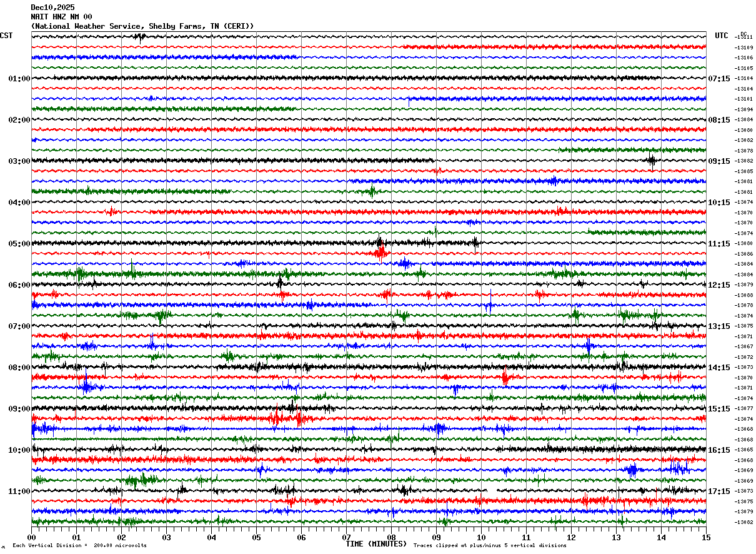The width and height of the screenshot is (756, 554).
Task: Click the TIME (MINUTES) axis label
Action: pos(376,544)
